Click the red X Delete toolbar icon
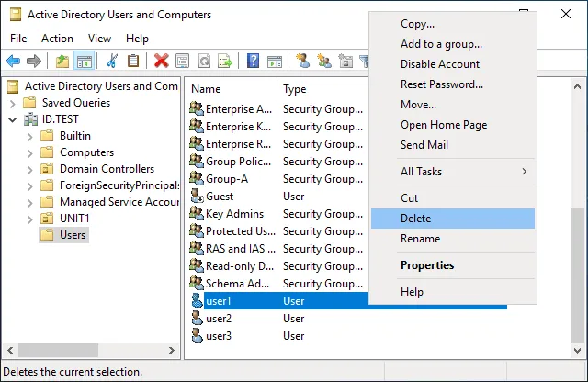The image size is (588, 382). 161,62
